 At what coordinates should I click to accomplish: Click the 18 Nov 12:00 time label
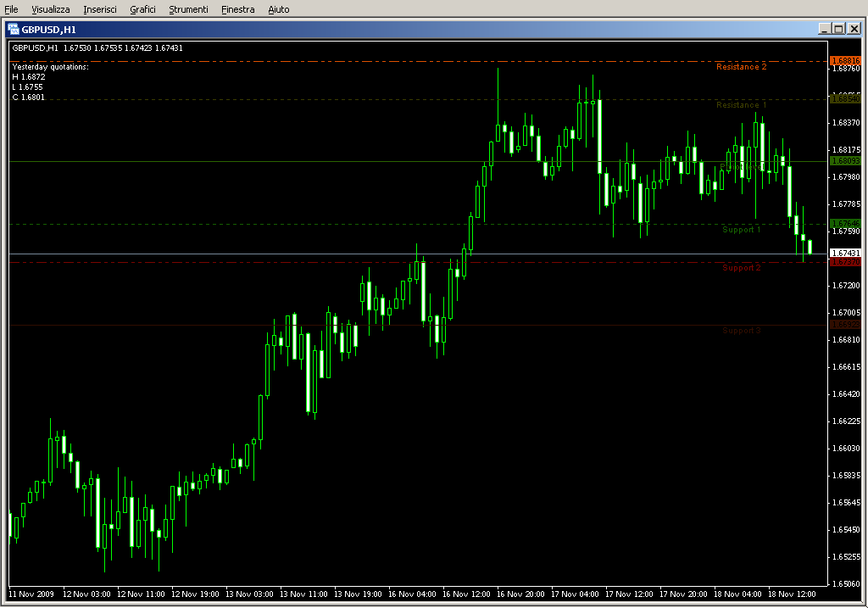click(x=792, y=594)
